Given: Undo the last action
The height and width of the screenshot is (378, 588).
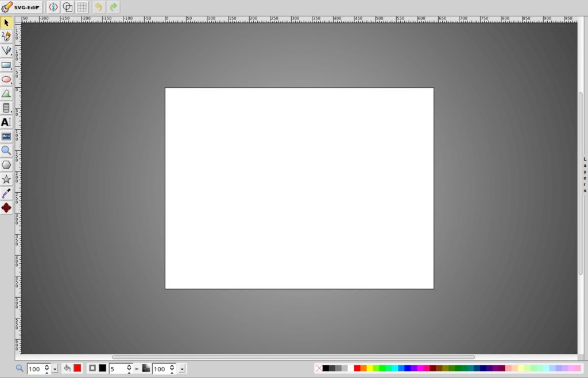Looking at the screenshot, I should point(98,7).
